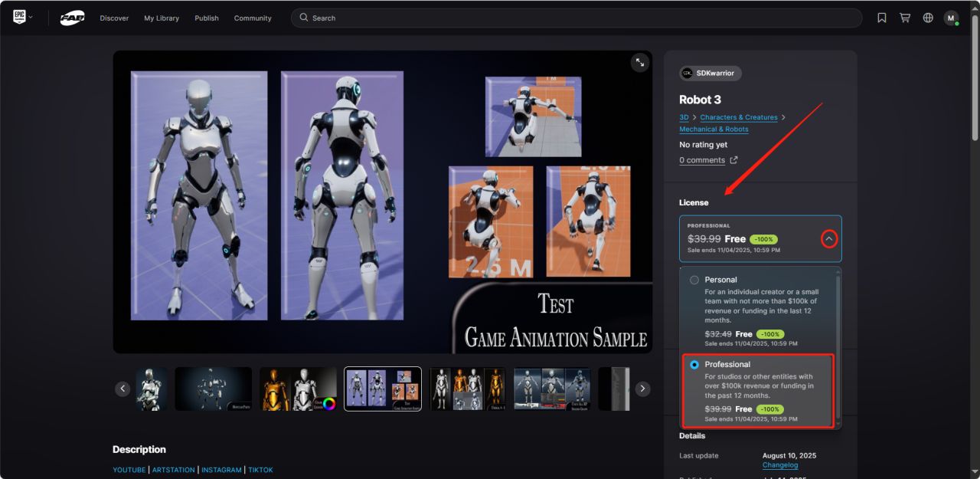Image resolution: width=980 pixels, height=479 pixels.
Task: Click the No rating yet text
Action: click(x=703, y=145)
